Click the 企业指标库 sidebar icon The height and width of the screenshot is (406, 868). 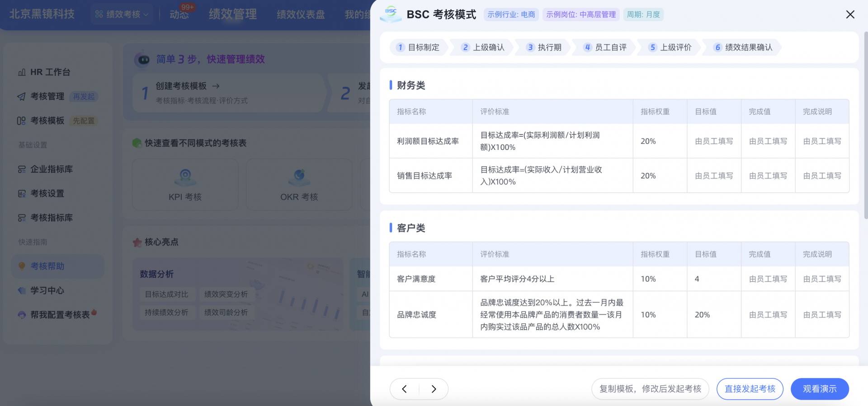click(x=22, y=169)
